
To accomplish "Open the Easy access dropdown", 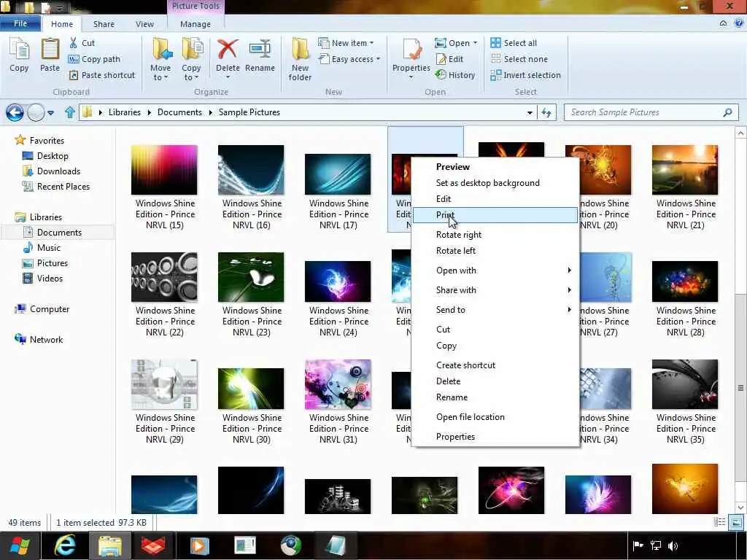I will point(379,59).
